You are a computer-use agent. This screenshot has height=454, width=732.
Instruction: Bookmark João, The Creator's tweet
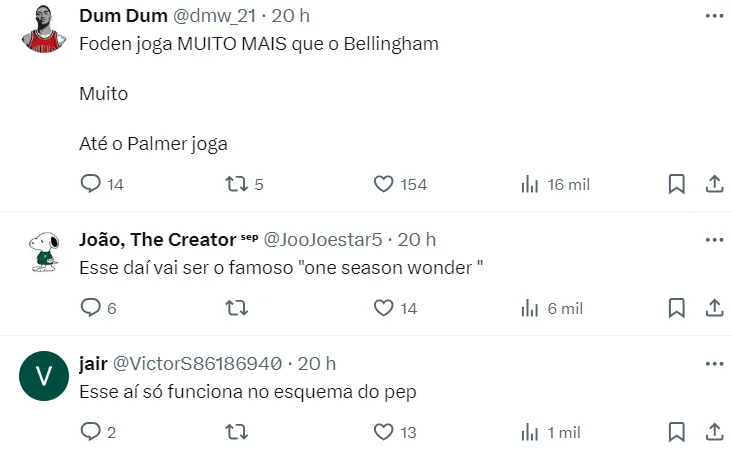pyautogui.click(x=676, y=308)
